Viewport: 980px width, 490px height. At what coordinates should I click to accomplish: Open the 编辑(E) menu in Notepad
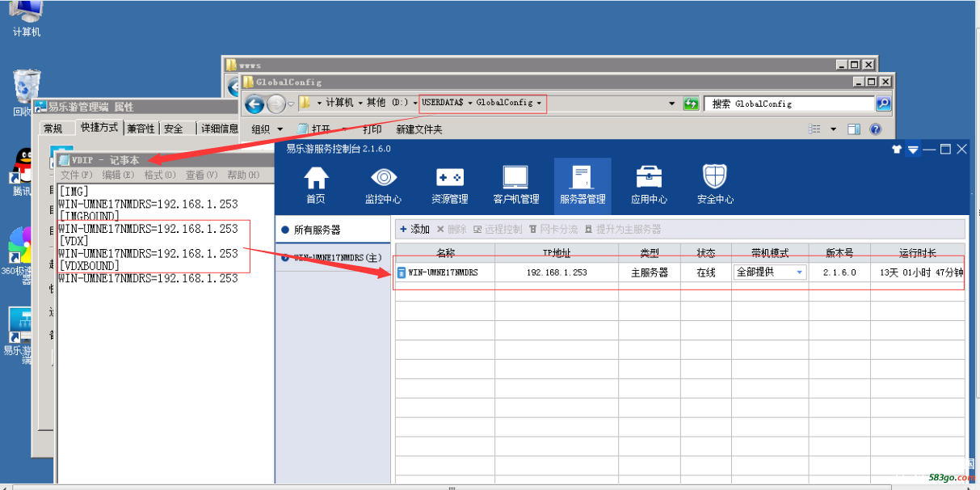point(118,175)
